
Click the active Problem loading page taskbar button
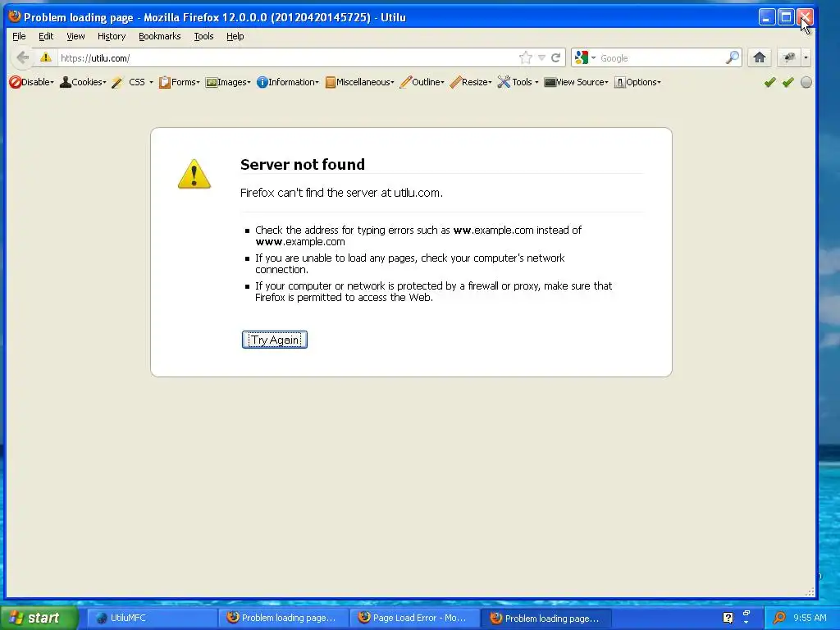coord(546,619)
